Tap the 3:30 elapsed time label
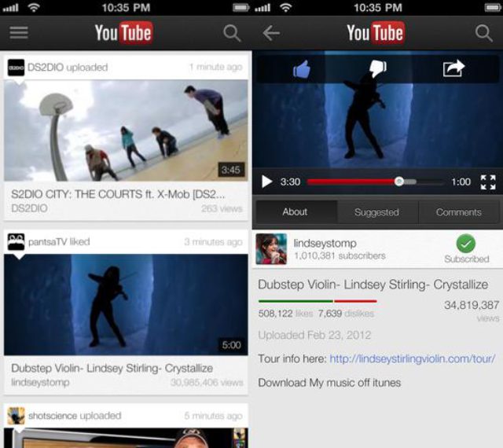The height and width of the screenshot is (448, 503). tap(290, 182)
